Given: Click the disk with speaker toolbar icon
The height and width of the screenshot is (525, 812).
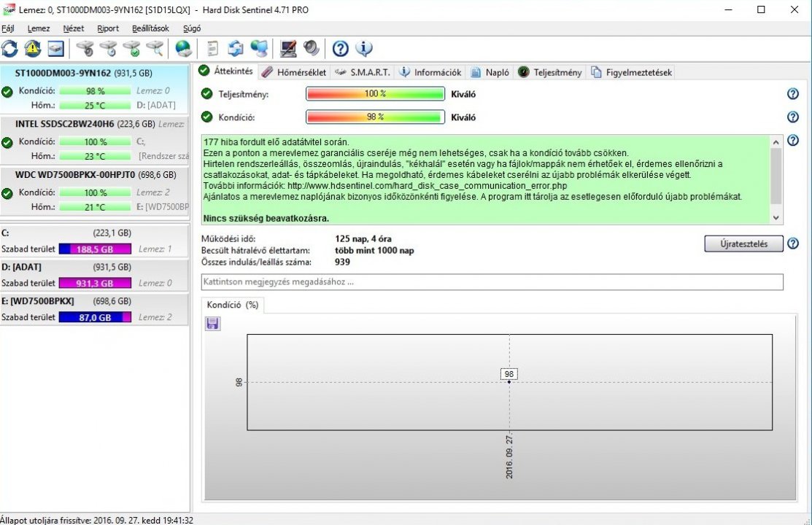Looking at the screenshot, I should [x=85, y=49].
